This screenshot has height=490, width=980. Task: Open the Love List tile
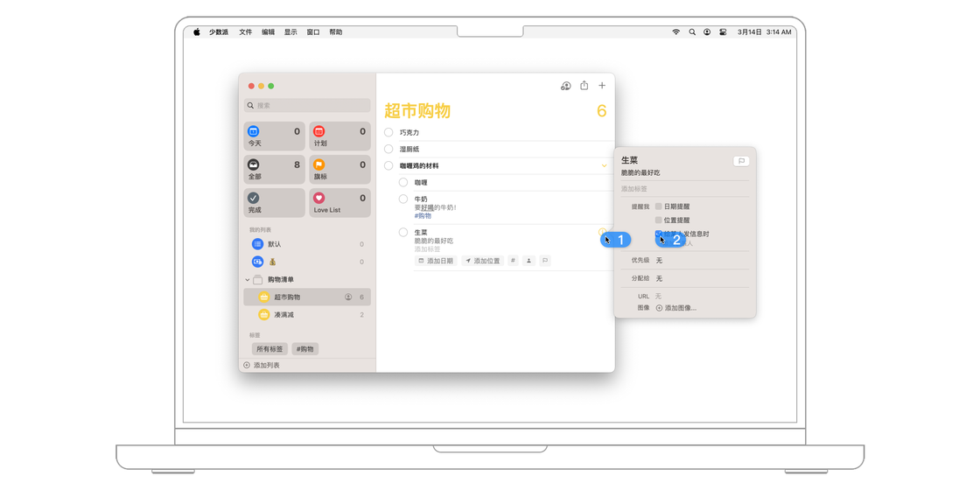(340, 203)
